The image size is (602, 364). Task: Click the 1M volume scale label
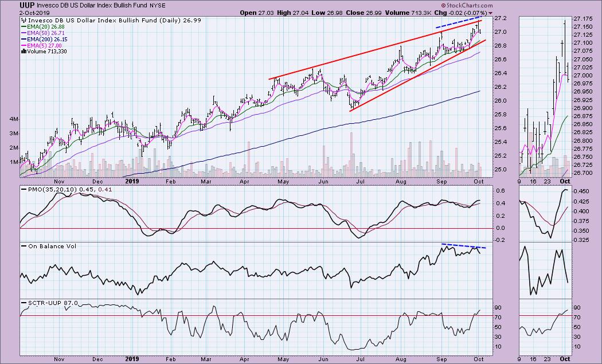point(14,162)
